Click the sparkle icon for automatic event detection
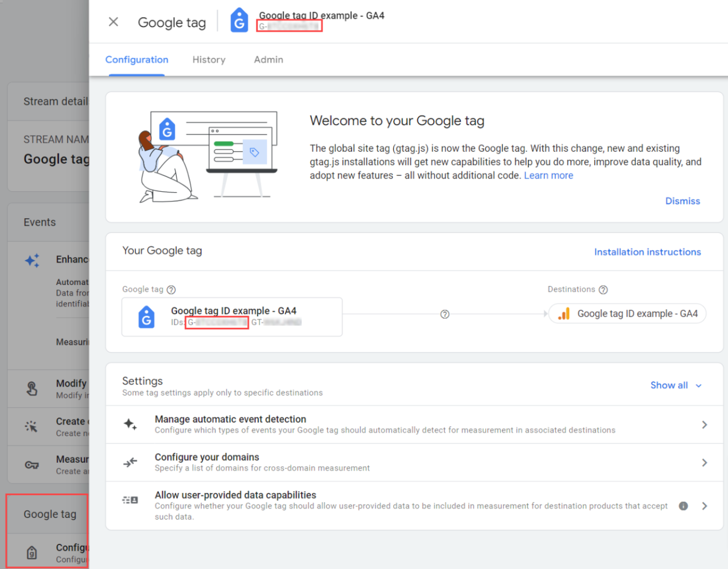This screenshot has height=569, width=728. [130, 425]
